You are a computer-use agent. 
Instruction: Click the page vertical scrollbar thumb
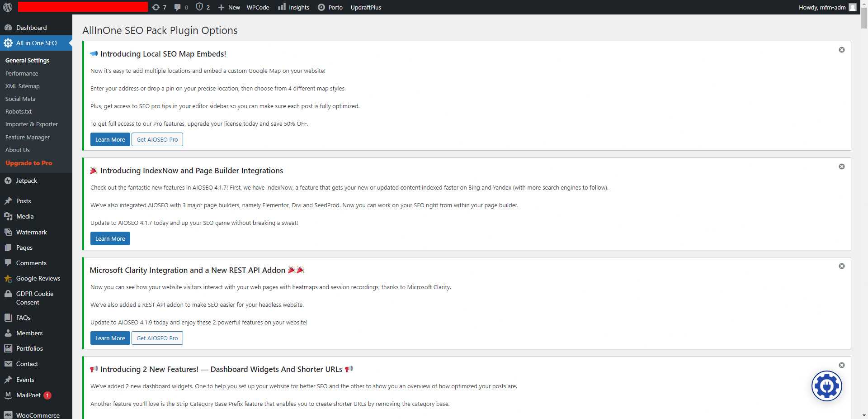pos(864,18)
